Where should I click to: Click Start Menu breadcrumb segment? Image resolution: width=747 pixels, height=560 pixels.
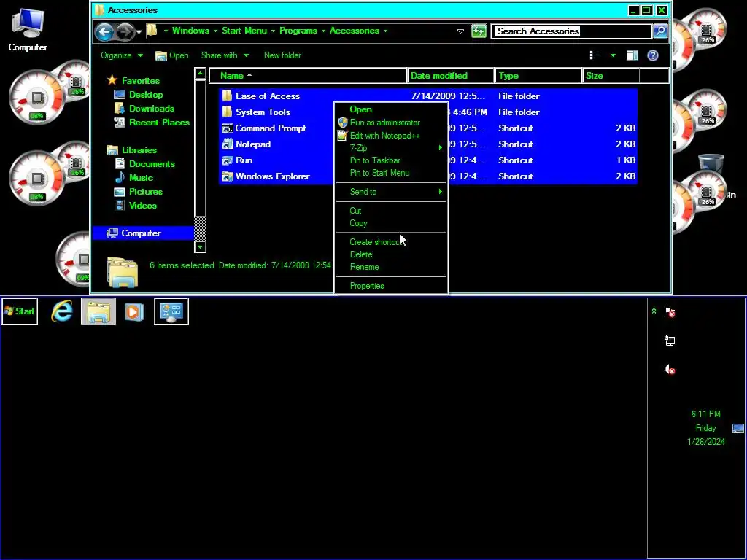click(244, 31)
